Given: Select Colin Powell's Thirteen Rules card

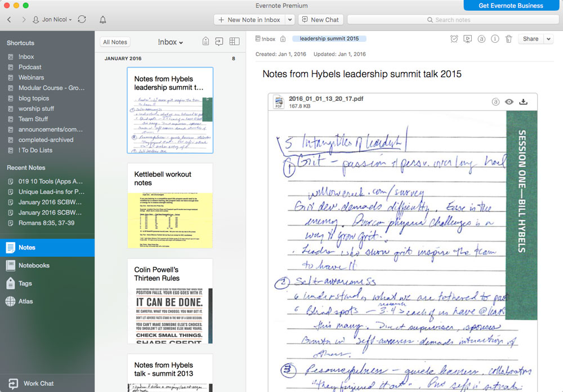Looking at the screenshot, I should point(170,301).
